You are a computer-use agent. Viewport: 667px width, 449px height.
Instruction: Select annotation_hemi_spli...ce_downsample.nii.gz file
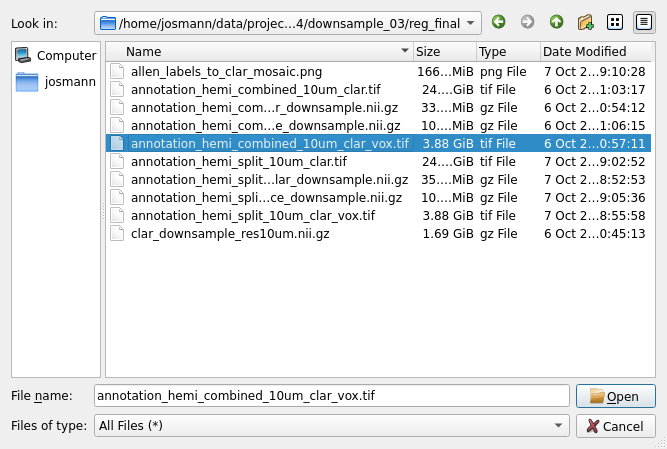[x=378, y=198]
